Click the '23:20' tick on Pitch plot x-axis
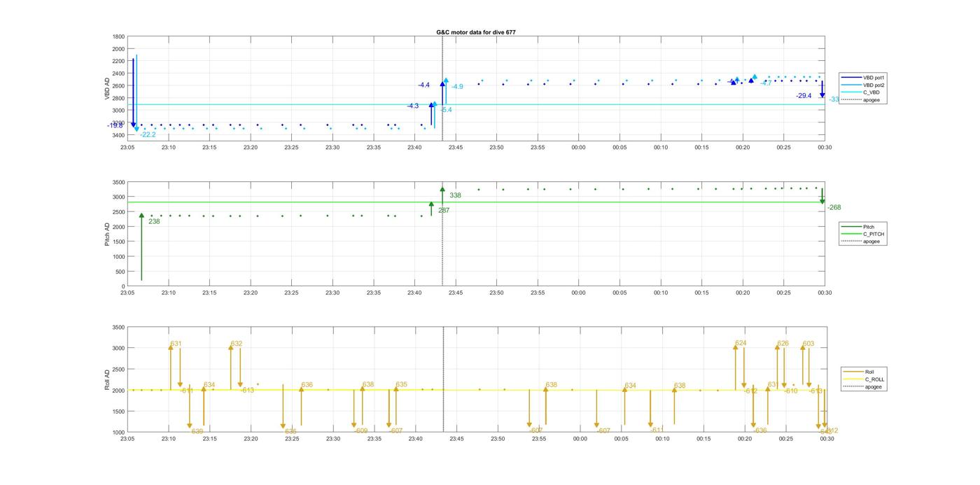Viewport: 980px width, 485px height. click(251, 293)
